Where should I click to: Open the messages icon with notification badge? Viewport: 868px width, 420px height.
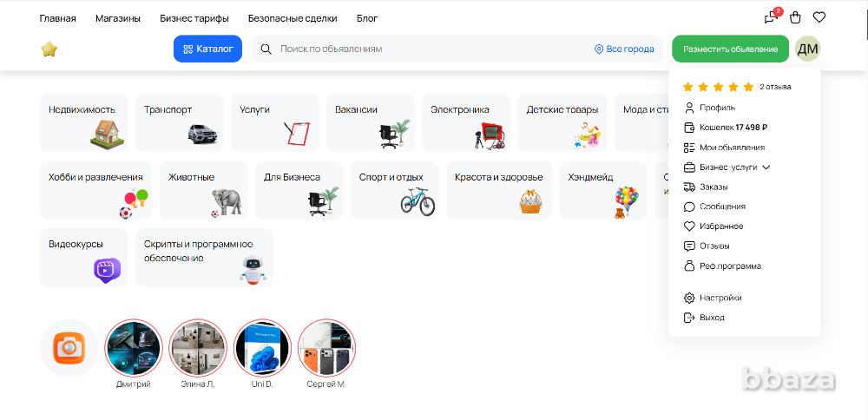770,17
